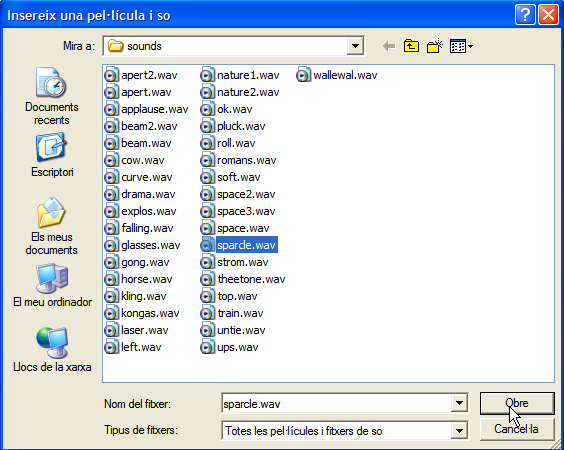Expand the Nom del fitxer dropdown
Viewport: 564px width, 450px height.
459,403
